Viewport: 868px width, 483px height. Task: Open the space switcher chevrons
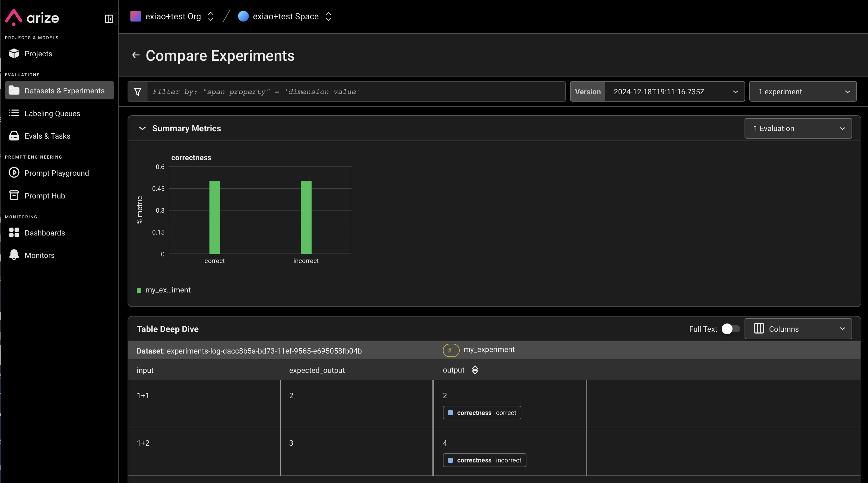coord(329,16)
